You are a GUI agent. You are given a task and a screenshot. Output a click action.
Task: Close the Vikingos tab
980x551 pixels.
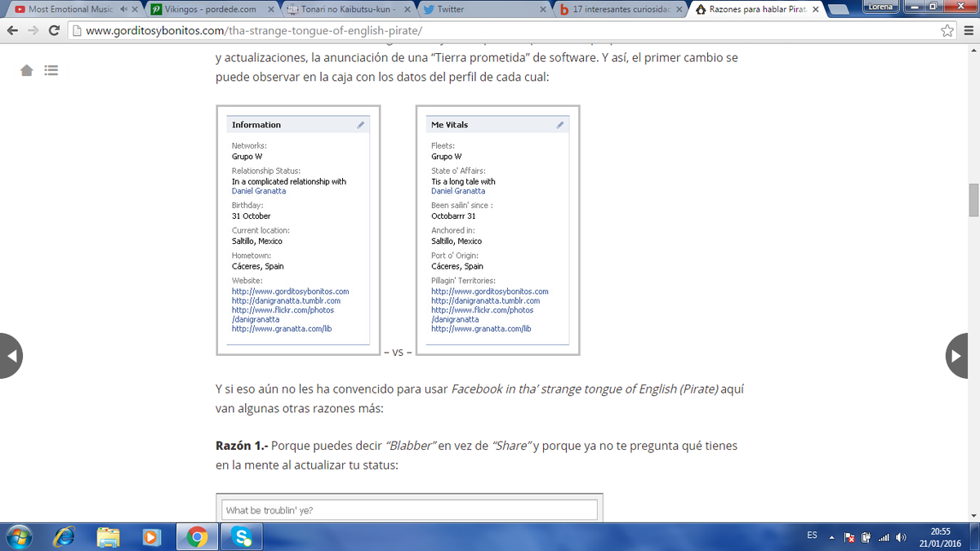coord(271,9)
